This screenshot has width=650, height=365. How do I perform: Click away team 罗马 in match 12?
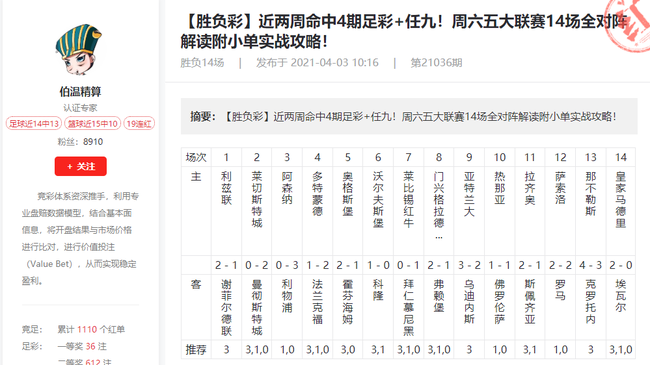tap(560, 290)
